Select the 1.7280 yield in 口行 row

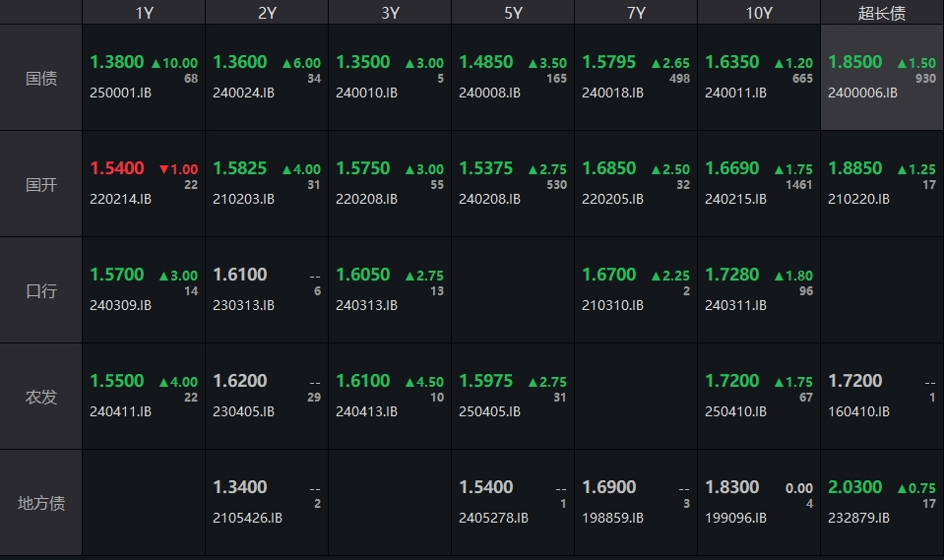tap(732, 275)
